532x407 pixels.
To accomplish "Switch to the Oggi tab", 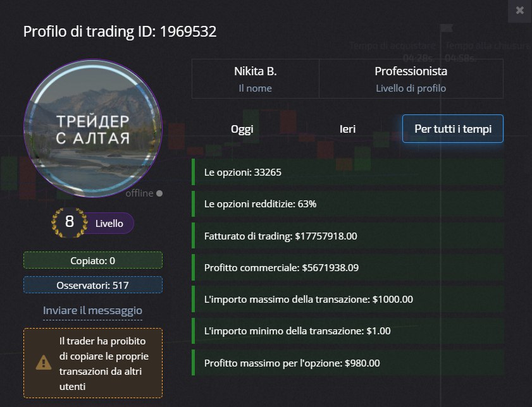I will pyautogui.click(x=242, y=129).
